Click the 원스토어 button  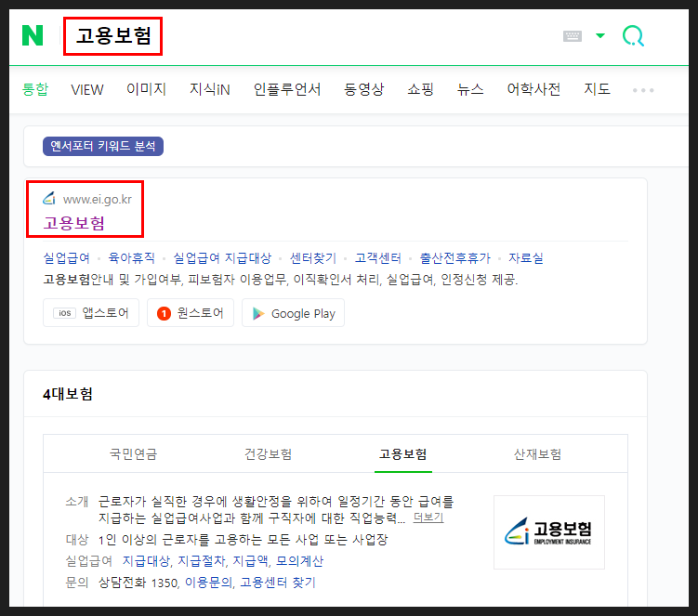pyautogui.click(x=191, y=313)
